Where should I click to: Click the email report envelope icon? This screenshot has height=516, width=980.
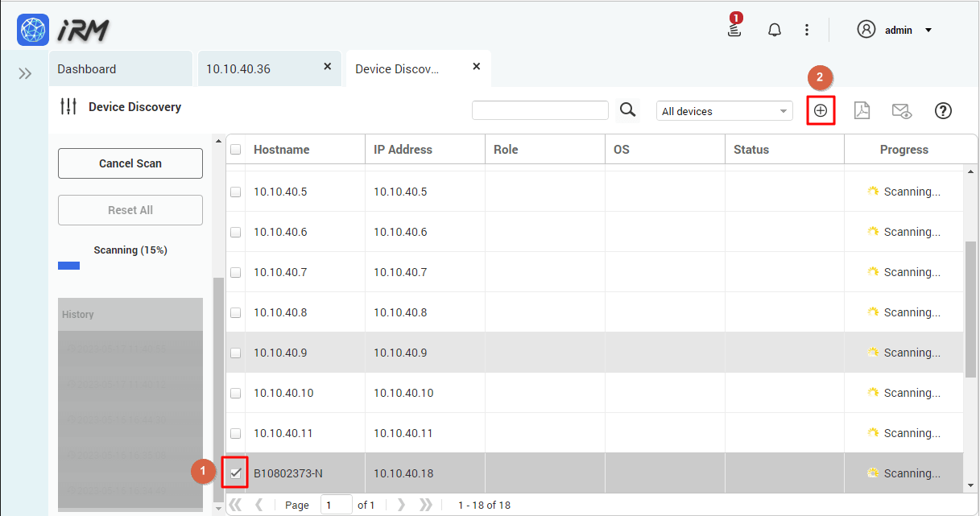(x=902, y=111)
